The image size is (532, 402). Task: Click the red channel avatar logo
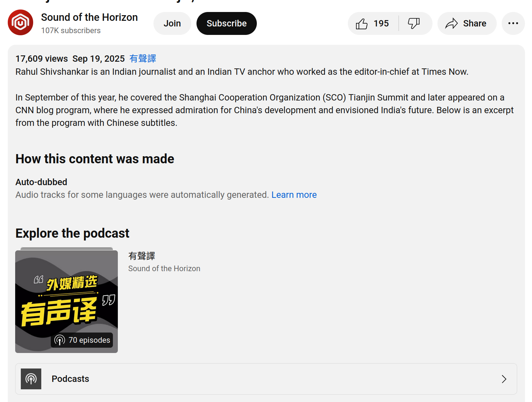tap(20, 23)
